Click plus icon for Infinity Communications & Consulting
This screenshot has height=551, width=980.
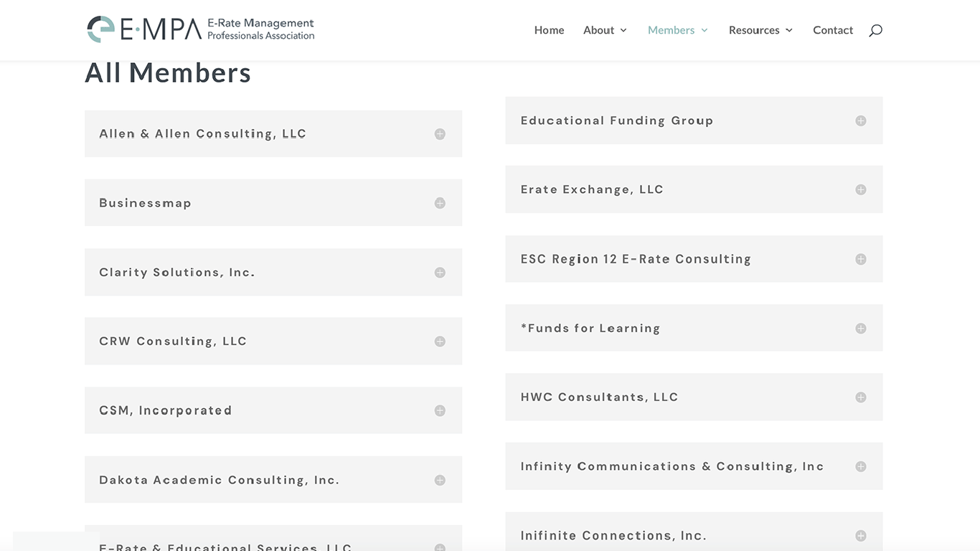point(861,466)
